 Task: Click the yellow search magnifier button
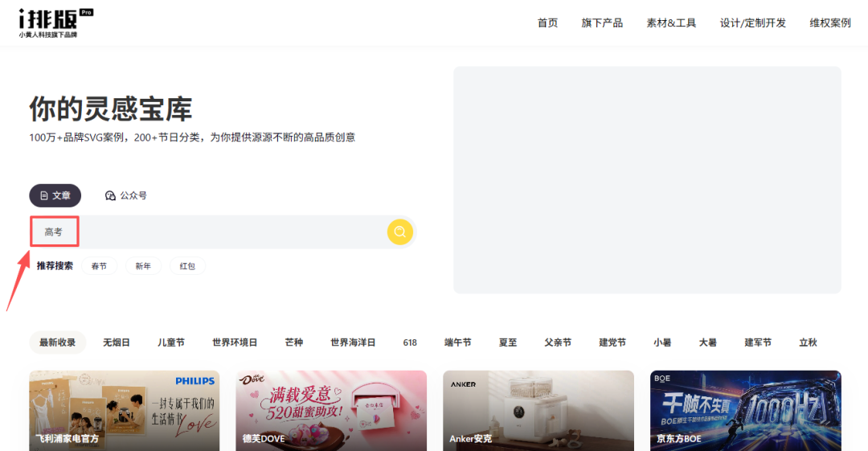pyautogui.click(x=400, y=232)
